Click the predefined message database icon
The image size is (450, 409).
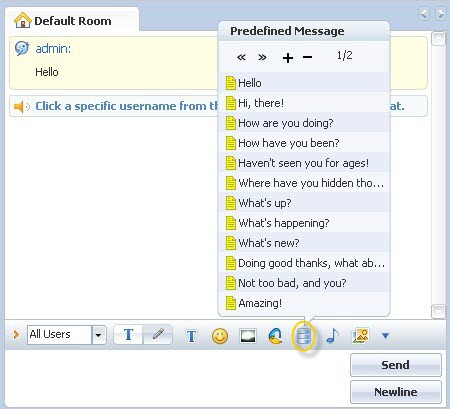tap(304, 336)
